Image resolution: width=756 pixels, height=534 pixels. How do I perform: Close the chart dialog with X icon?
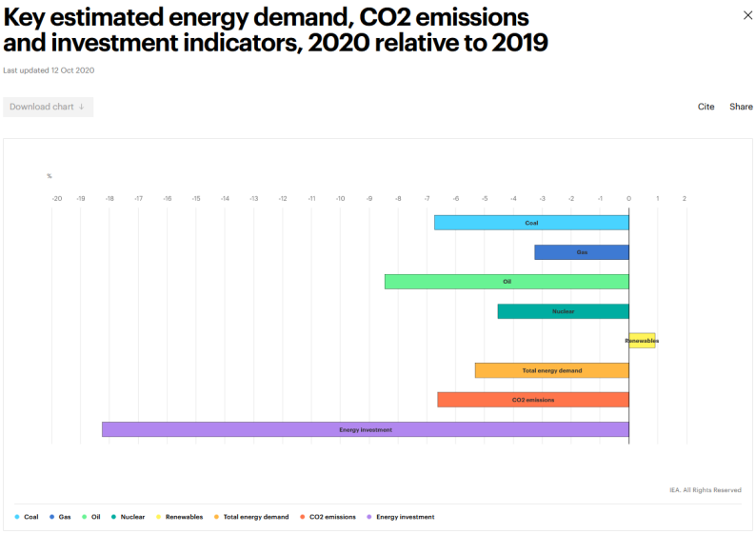click(746, 15)
